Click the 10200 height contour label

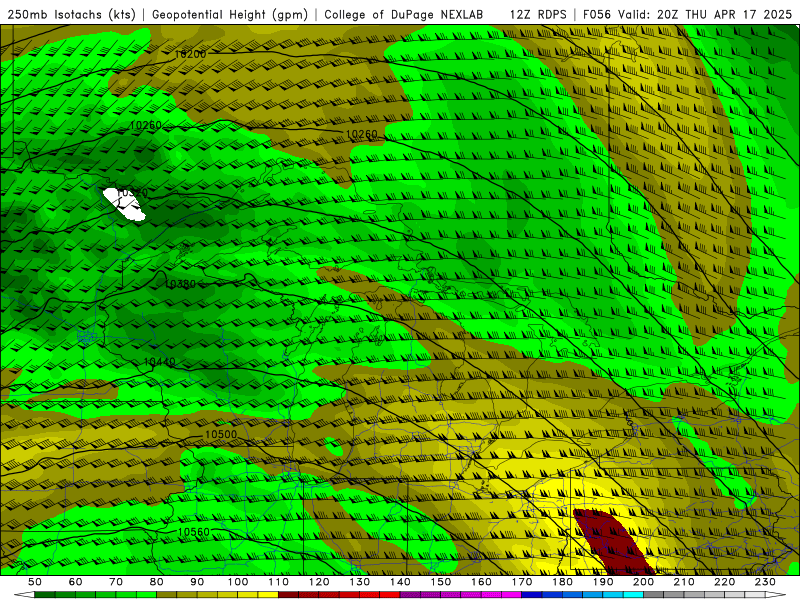[x=190, y=54]
